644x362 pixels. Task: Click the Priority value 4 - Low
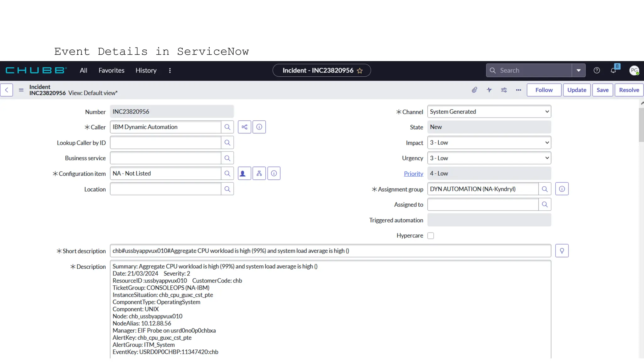pyautogui.click(x=489, y=173)
